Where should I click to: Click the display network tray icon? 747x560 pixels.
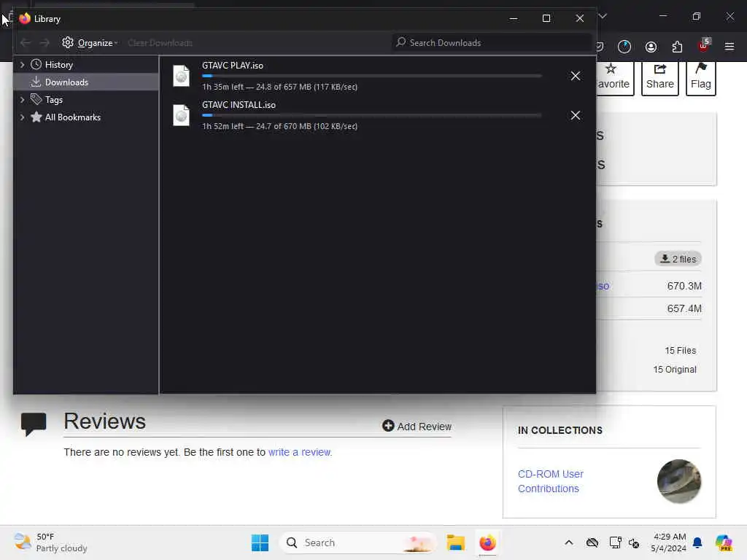pyautogui.click(x=615, y=542)
